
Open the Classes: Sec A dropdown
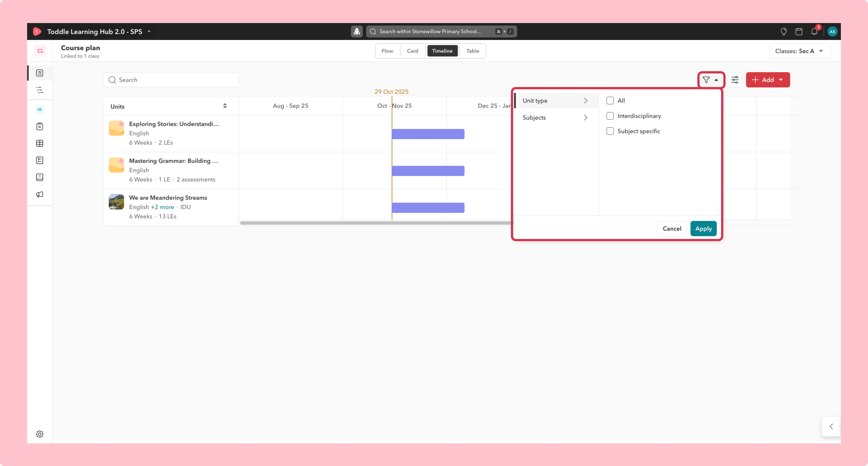coord(800,51)
